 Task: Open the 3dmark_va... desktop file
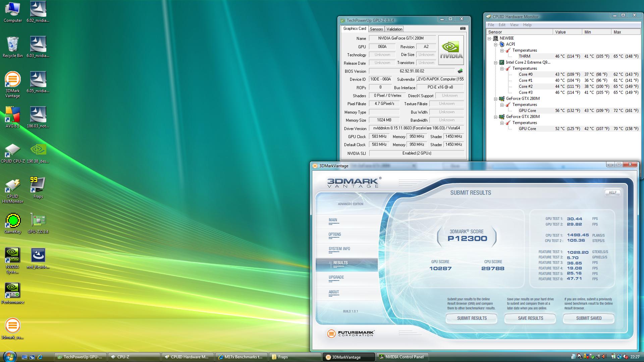12,328
